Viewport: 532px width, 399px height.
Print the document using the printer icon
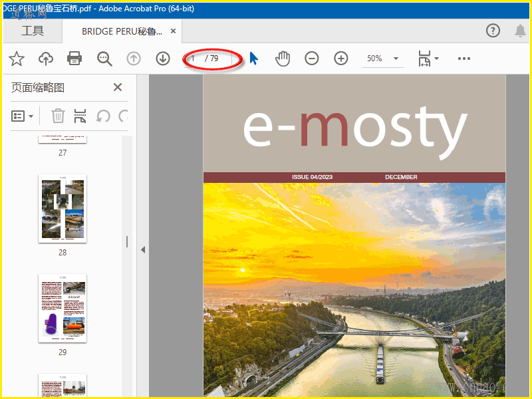pos(74,59)
